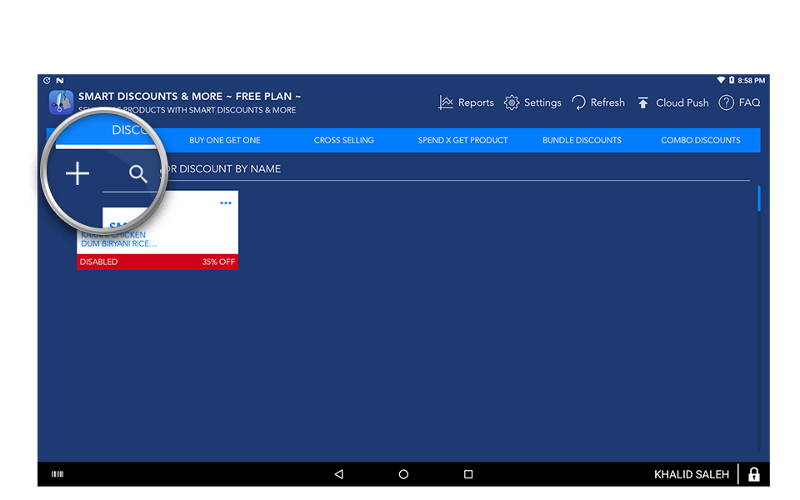Open the FAQ help
Viewport: 800px width, 500px height.
739,103
